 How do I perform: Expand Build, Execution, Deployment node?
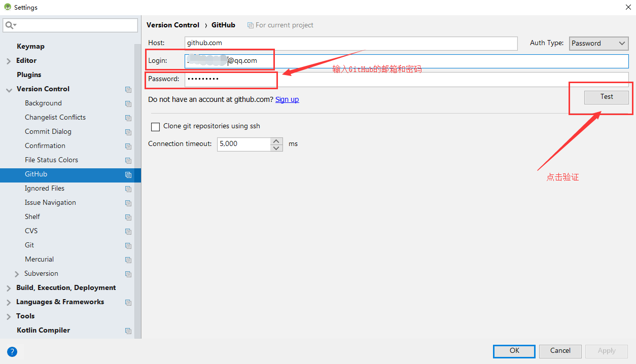click(9, 288)
